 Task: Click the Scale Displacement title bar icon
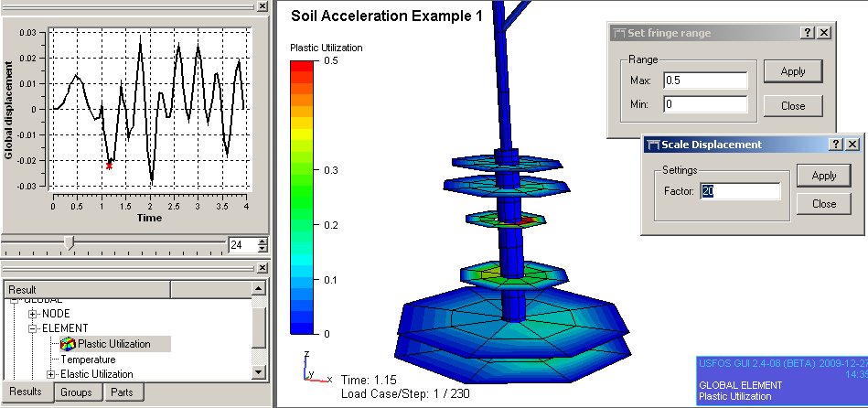tap(653, 145)
